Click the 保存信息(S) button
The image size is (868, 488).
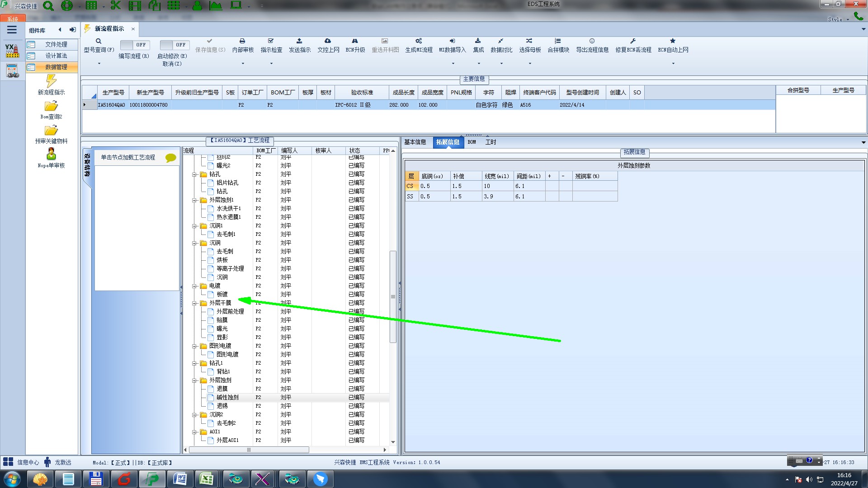click(x=210, y=46)
